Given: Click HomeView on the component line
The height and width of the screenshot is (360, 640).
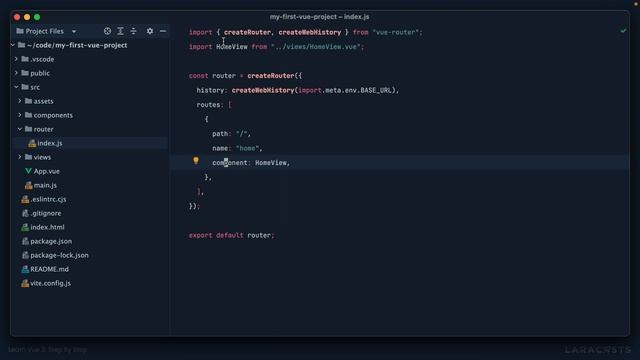Looking at the screenshot, I should tap(271, 163).
